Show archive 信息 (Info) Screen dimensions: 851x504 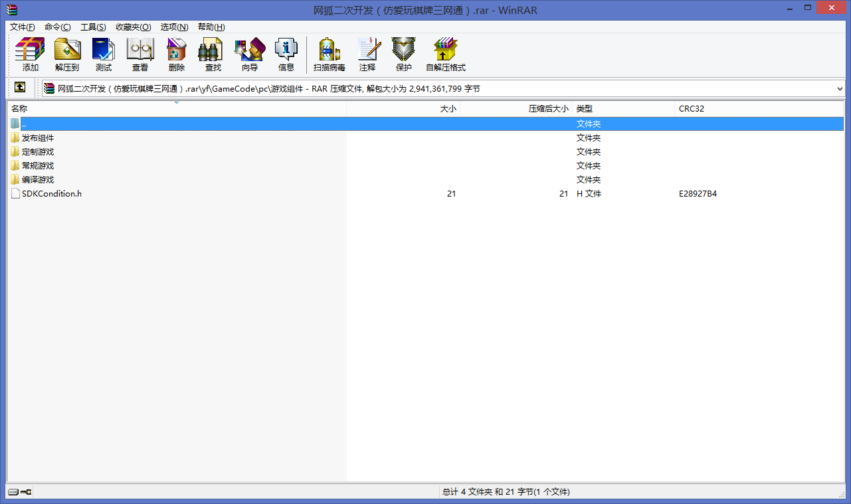coord(286,54)
